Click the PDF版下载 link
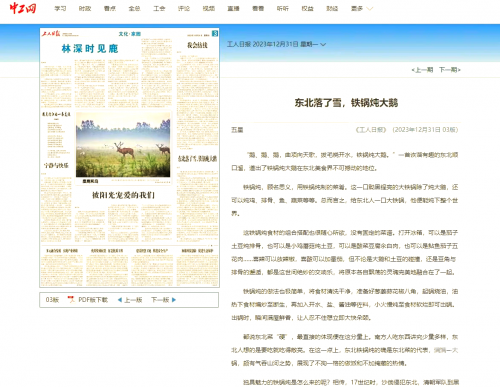 point(93,300)
